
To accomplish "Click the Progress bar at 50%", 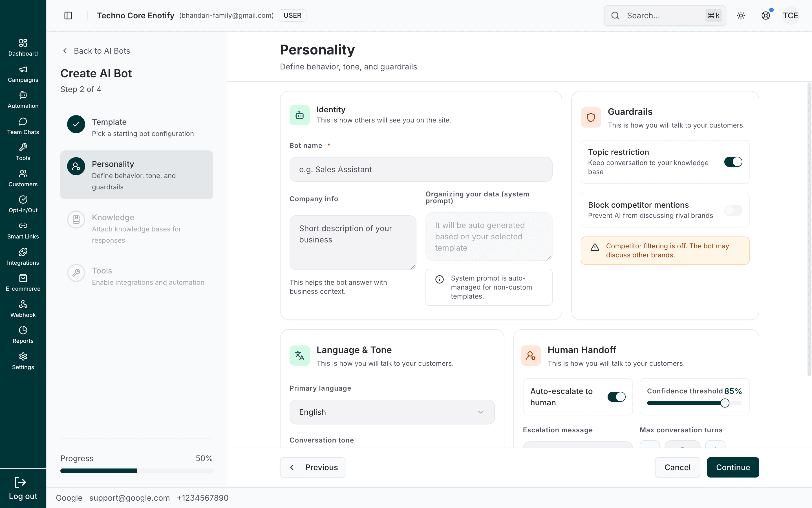I will tap(136, 471).
